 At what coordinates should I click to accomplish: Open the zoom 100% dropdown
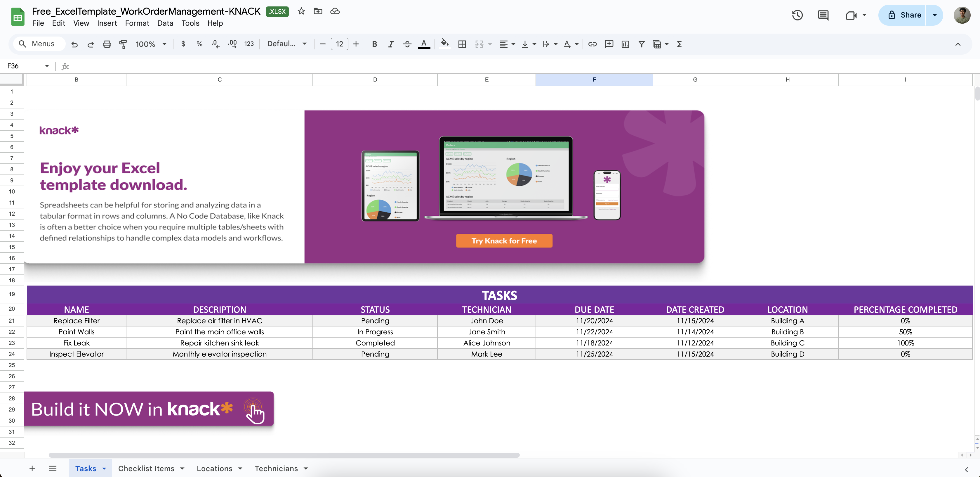pyautogui.click(x=151, y=44)
